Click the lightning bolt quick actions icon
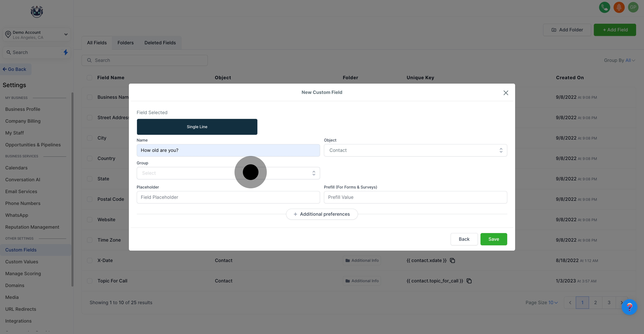The height and width of the screenshot is (334, 644). [x=66, y=52]
